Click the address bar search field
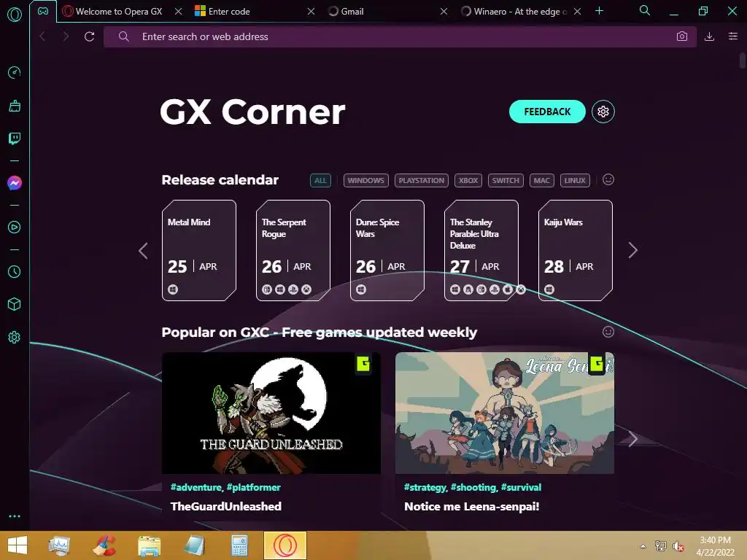 400,36
